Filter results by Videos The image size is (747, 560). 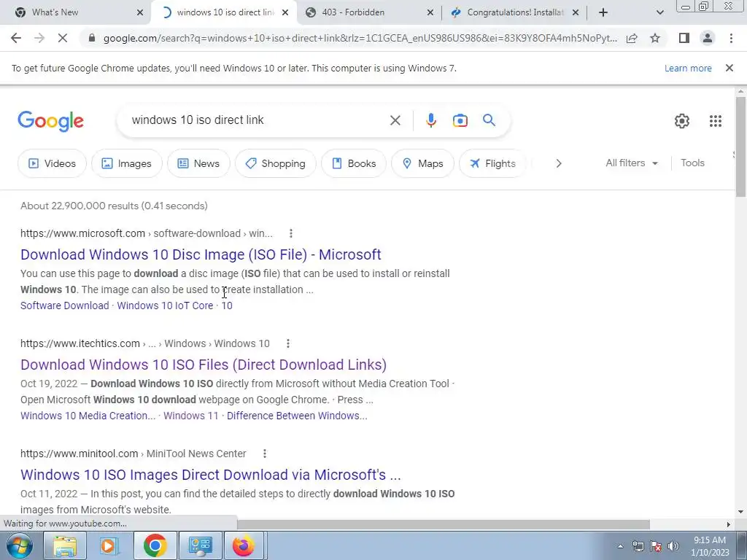tap(52, 163)
